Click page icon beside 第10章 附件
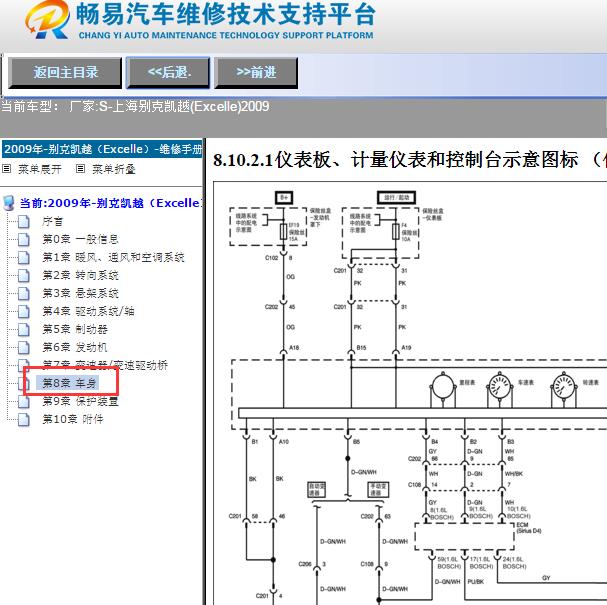The height and width of the screenshot is (605, 607). (x=24, y=420)
